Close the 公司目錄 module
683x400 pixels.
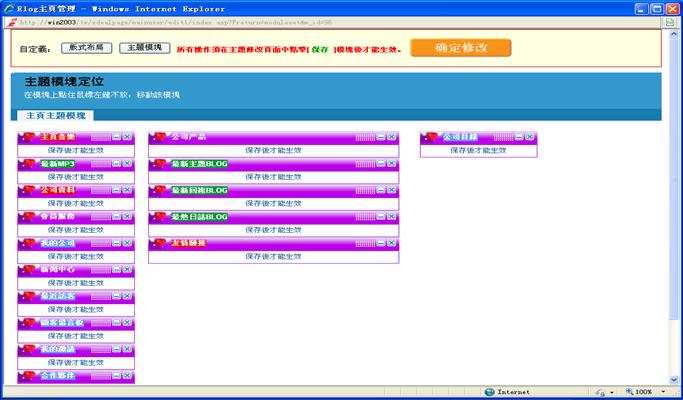[x=529, y=137]
